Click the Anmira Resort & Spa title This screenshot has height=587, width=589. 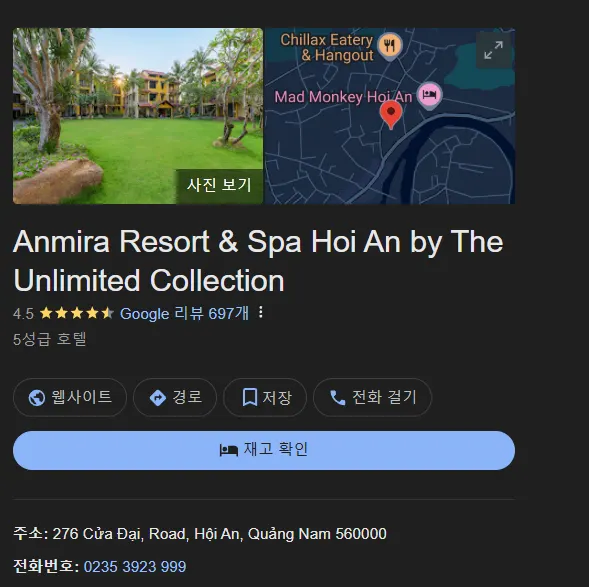258,261
